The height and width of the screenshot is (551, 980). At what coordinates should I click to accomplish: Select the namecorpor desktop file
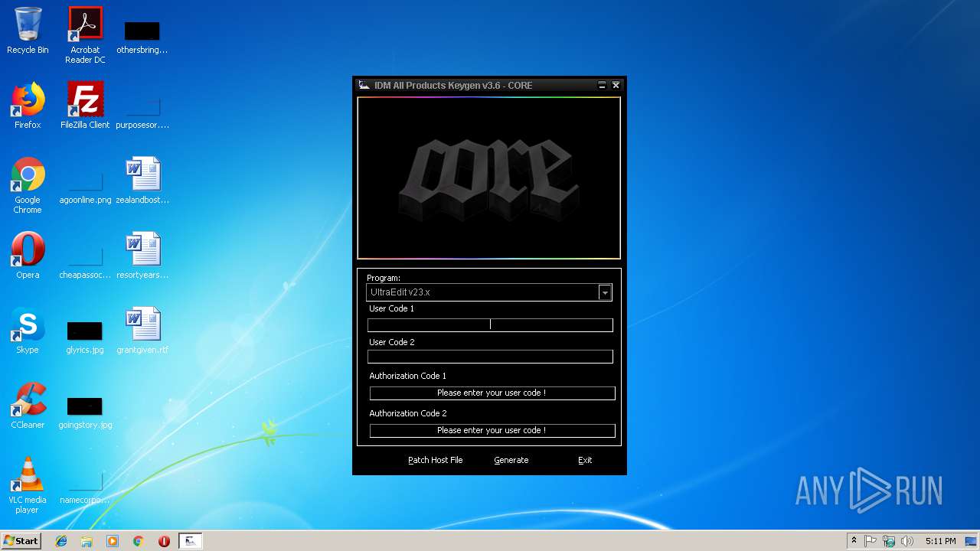click(x=85, y=487)
